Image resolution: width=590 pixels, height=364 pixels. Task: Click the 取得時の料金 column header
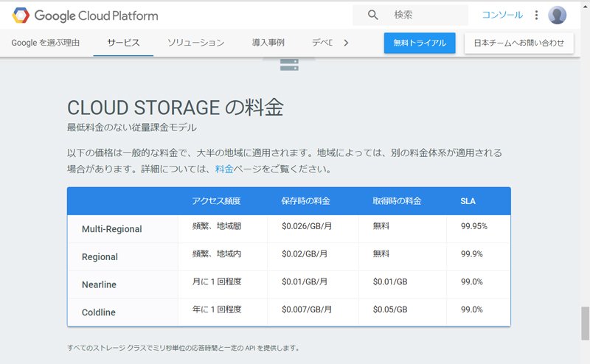tap(397, 201)
